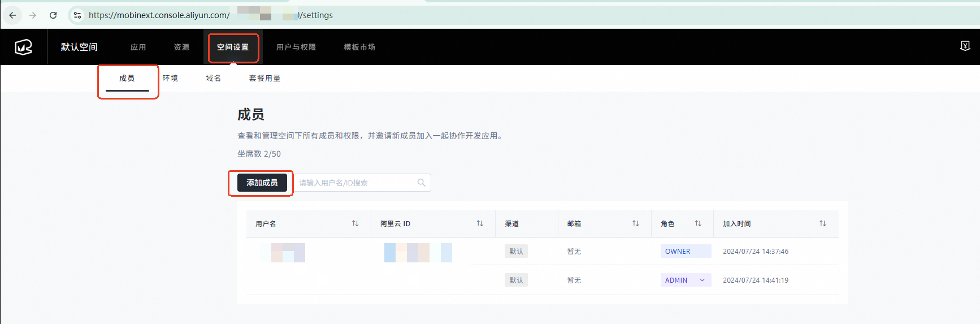
Task: Click the browser address bar URL
Action: coord(210,15)
